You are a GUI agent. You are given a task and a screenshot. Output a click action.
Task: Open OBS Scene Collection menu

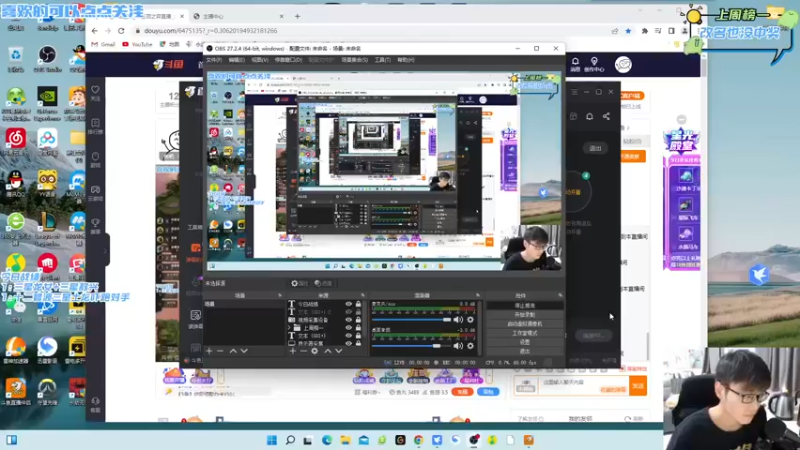coord(355,60)
